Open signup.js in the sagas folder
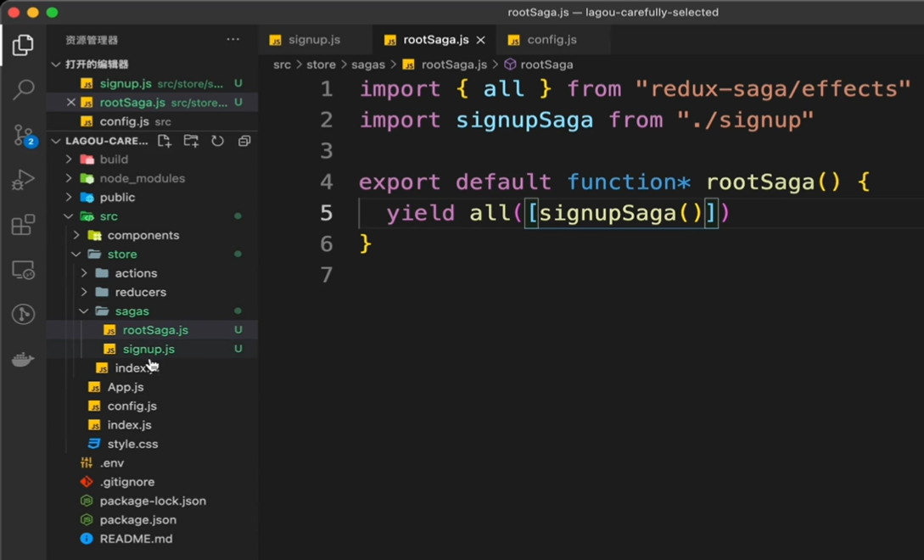 tap(152, 349)
